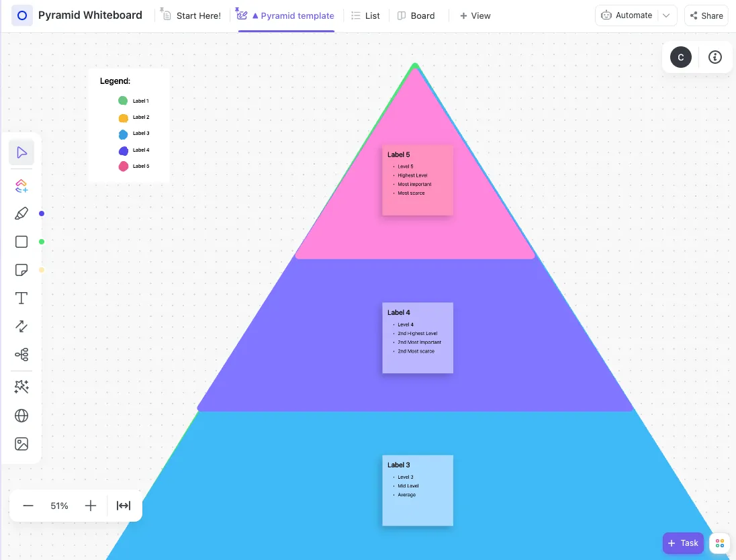Click the purple Task button
Screen dimensions: 736x560
tap(683, 543)
